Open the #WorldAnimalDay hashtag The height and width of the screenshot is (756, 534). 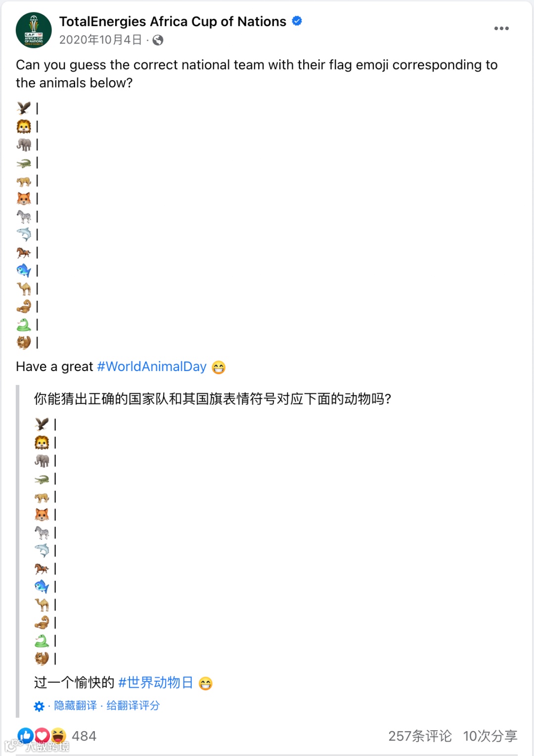click(x=152, y=367)
